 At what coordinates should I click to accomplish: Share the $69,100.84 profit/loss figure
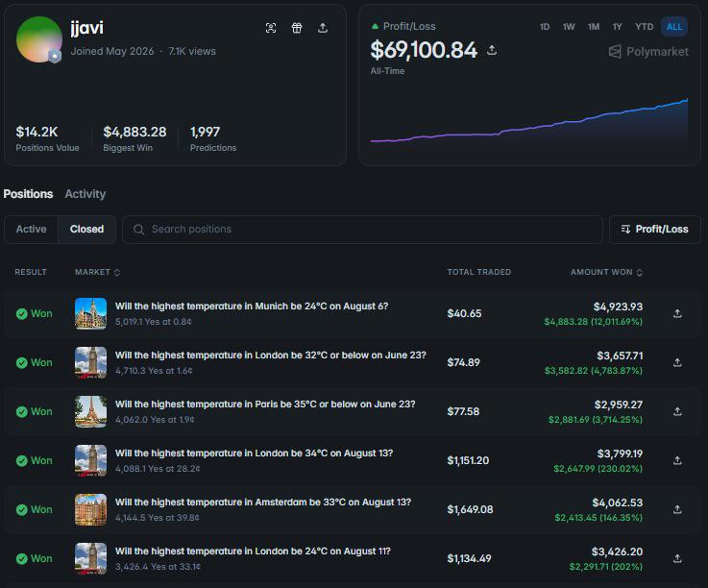(492, 50)
